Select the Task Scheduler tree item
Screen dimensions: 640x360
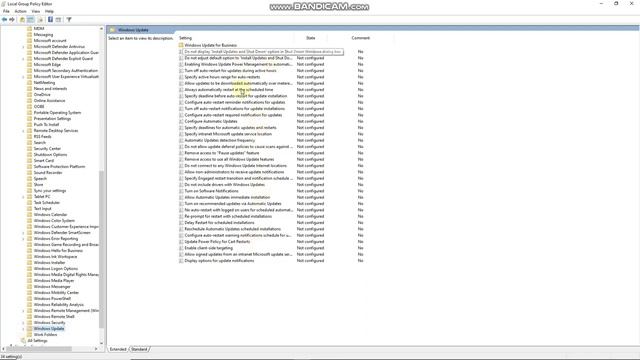[x=47, y=202]
